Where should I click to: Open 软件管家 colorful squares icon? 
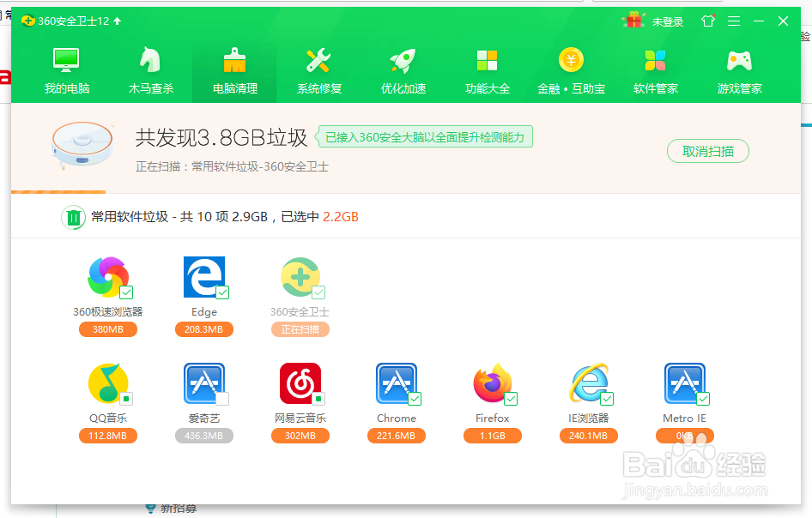coord(655,61)
